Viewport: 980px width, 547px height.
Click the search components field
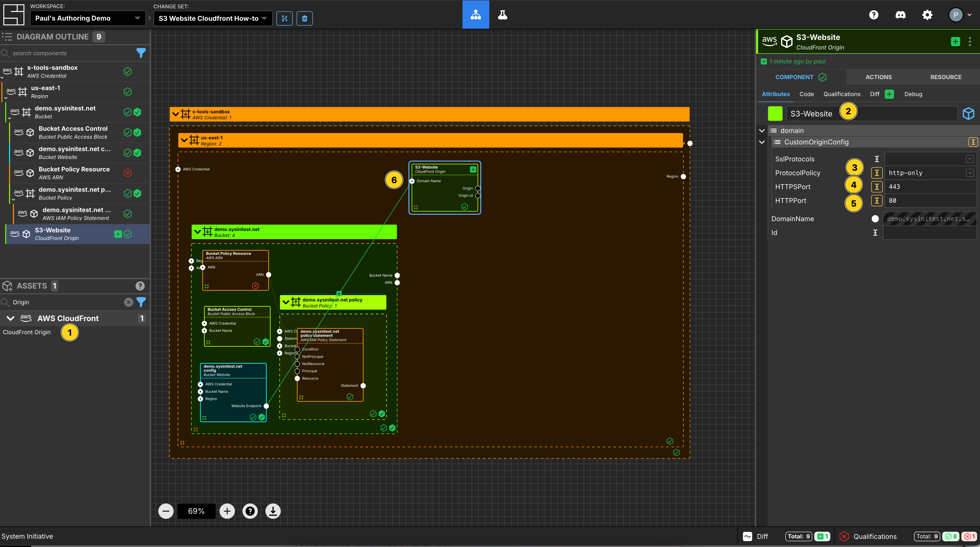point(72,53)
